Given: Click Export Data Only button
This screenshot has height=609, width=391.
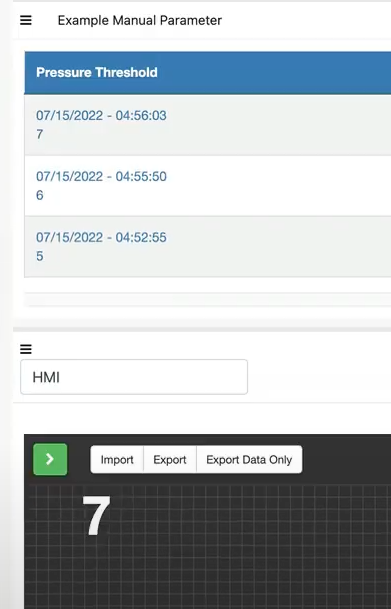Looking at the screenshot, I should (x=249, y=459).
